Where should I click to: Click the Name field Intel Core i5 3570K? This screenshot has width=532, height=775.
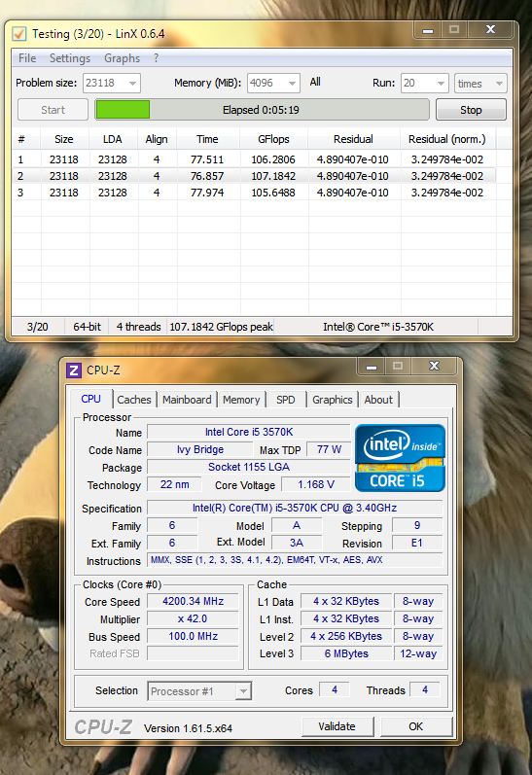click(x=249, y=432)
